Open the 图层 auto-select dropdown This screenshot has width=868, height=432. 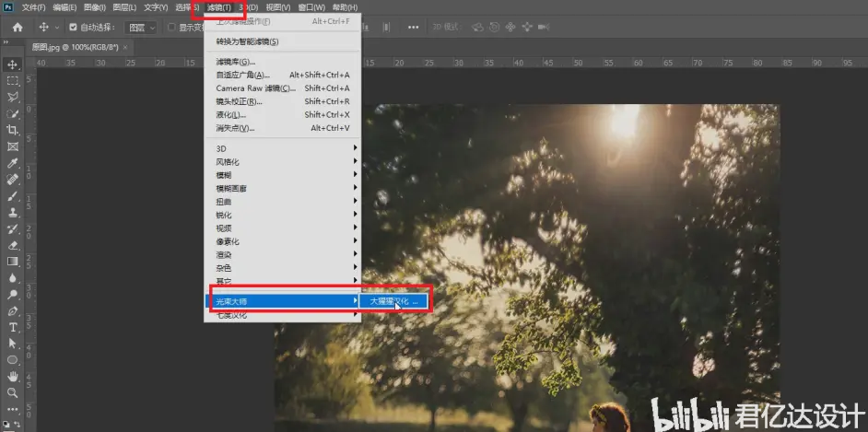pyautogui.click(x=141, y=27)
